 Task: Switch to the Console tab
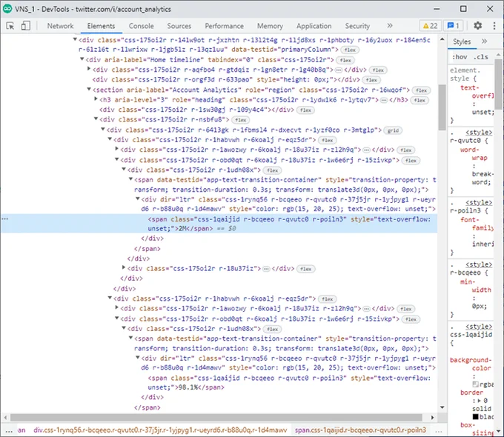(x=141, y=26)
